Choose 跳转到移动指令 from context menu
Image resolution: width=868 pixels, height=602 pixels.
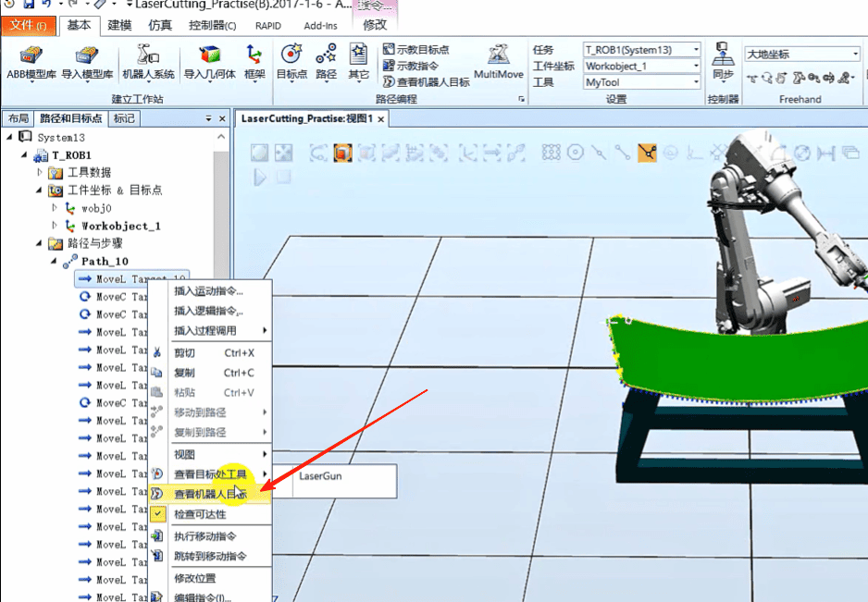pos(210,556)
